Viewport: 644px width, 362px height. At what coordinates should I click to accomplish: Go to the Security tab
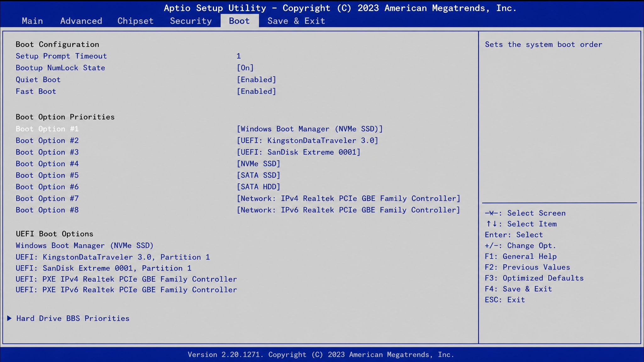[191, 21]
